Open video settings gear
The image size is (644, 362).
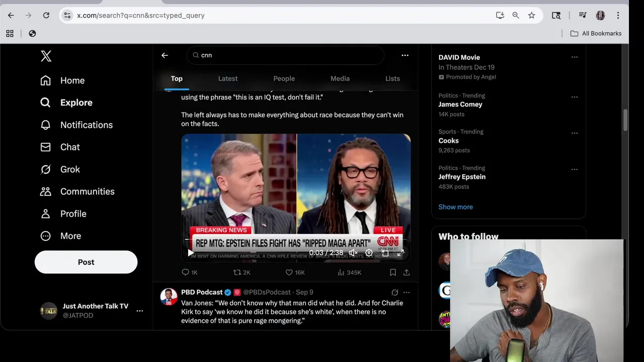(x=369, y=253)
